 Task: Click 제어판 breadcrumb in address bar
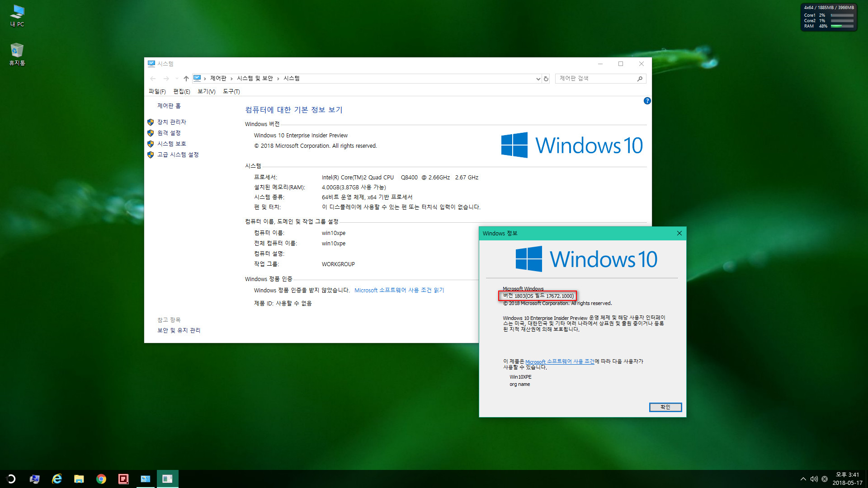tap(218, 78)
